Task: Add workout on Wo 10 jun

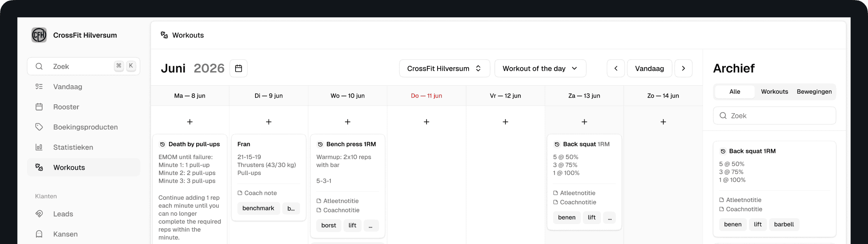Action: click(x=348, y=122)
